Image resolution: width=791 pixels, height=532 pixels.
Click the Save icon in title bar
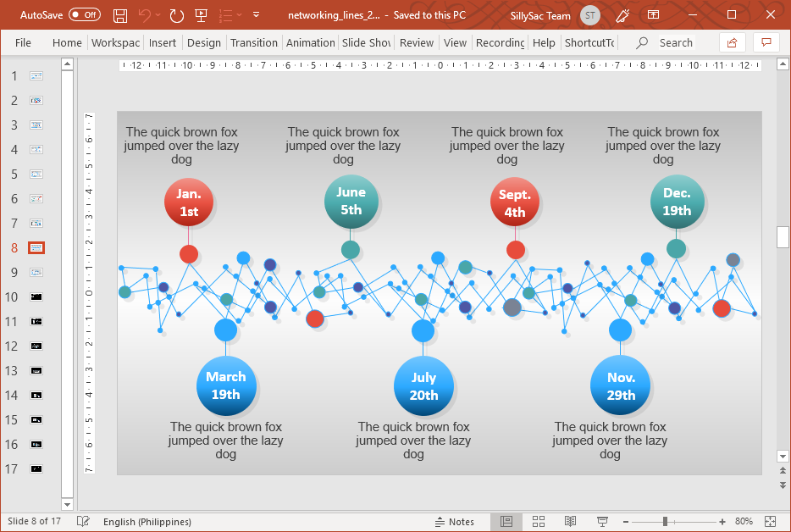(120, 15)
